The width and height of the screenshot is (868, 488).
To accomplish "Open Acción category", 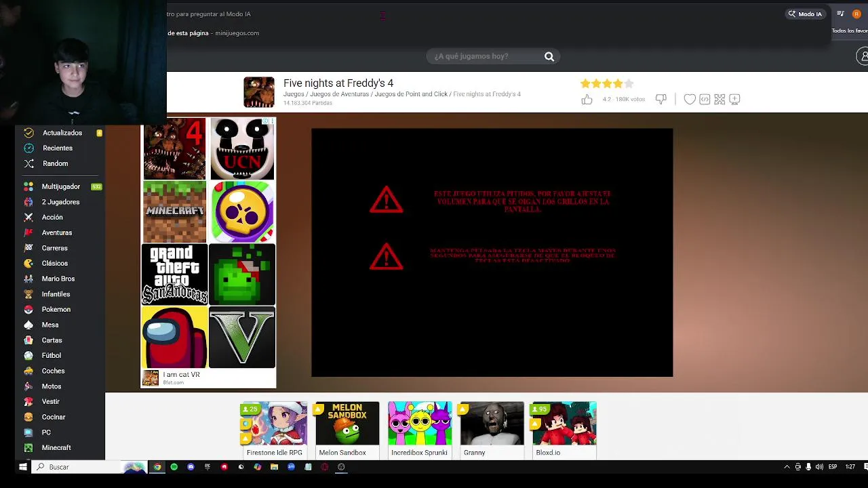I will click(52, 217).
